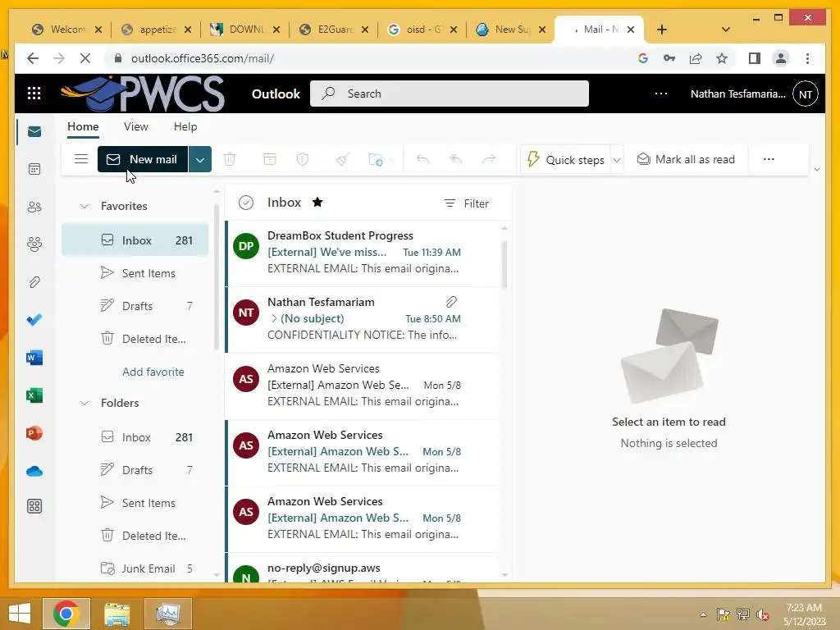Launch PowerPoint from the left rail
This screenshot has width=840, height=630.
coord(34,433)
